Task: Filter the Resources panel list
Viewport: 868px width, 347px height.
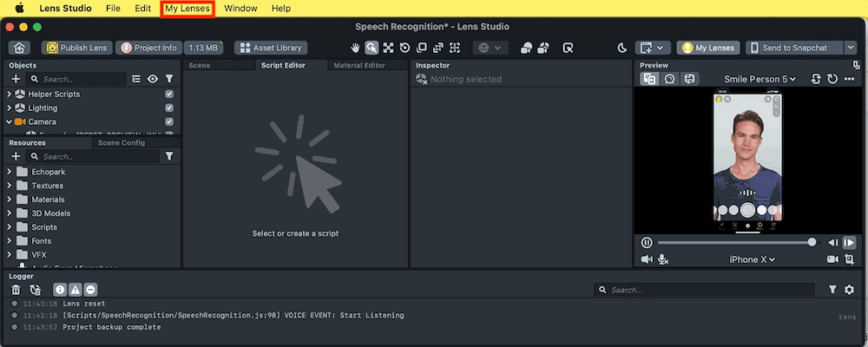Action: coord(169,157)
